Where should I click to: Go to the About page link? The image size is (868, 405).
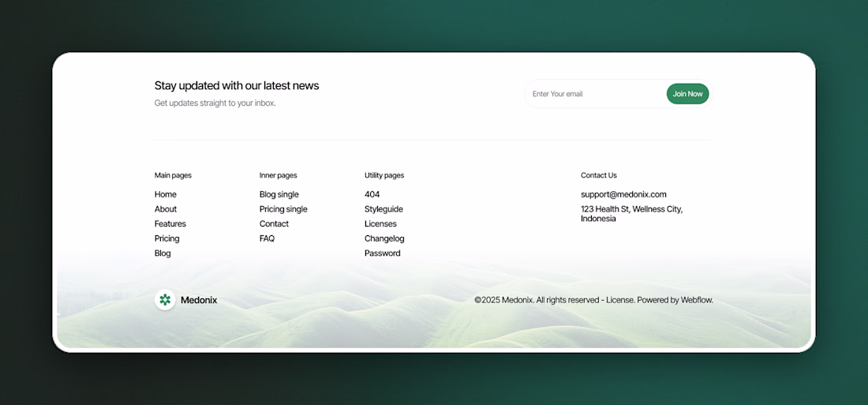pos(166,209)
